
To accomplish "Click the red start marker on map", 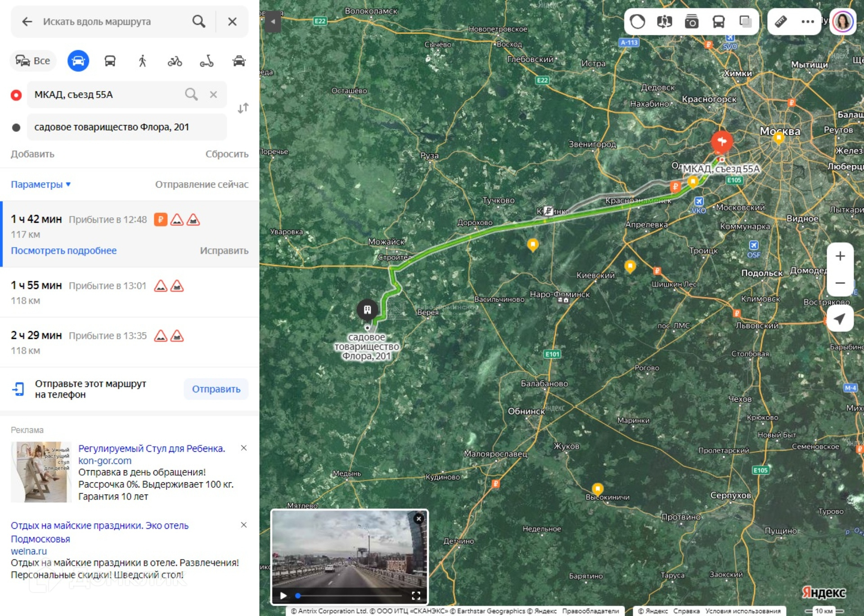I will click(x=722, y=142).
